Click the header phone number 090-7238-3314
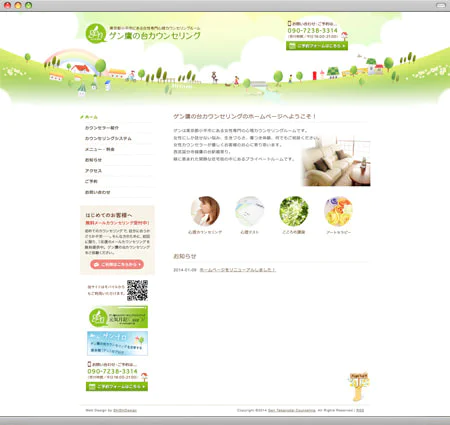The height and width of the screenshot is (425, 450). click(313, 31)
